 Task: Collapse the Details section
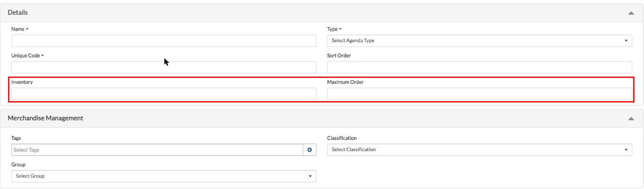(x=631, y=13)
